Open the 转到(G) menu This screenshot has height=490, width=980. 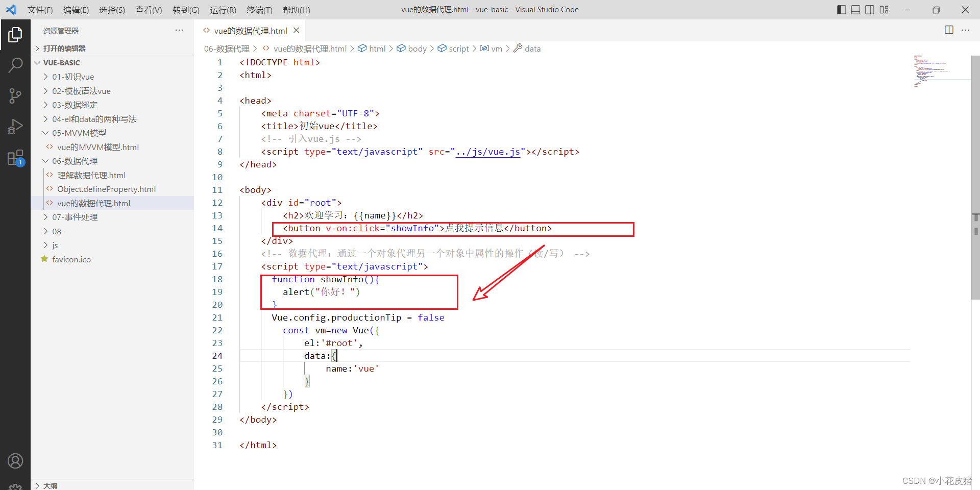click(186, 10)
